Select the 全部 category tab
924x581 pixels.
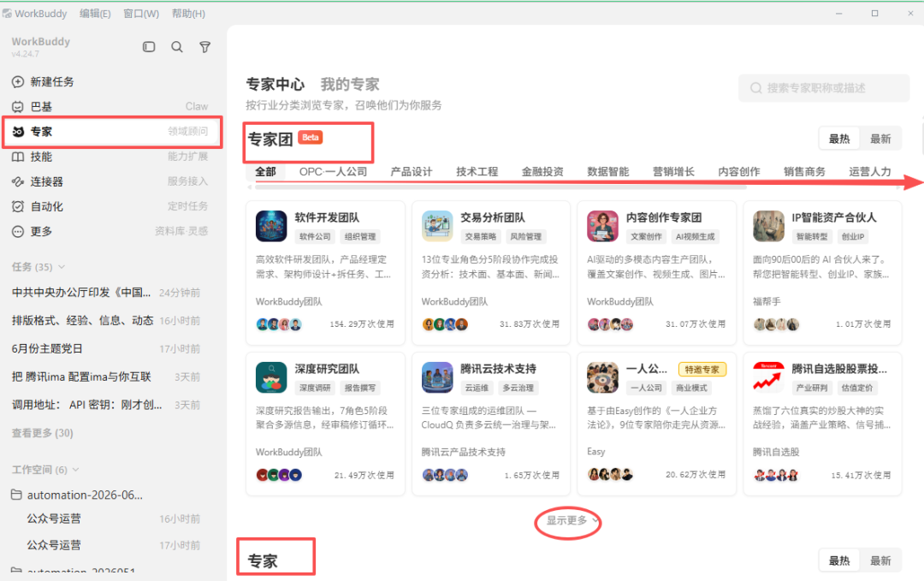[x=265, y=171]
